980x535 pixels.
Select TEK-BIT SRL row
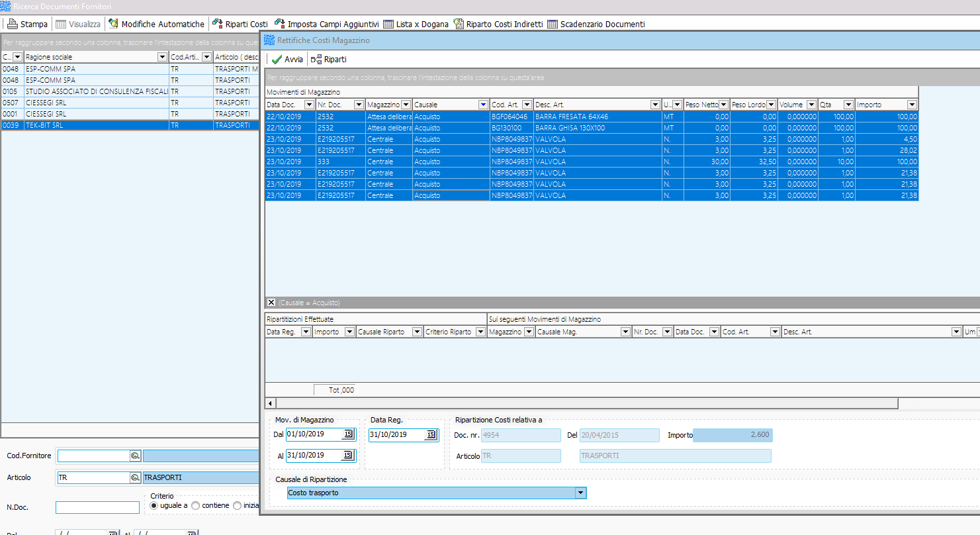[130, 125]
